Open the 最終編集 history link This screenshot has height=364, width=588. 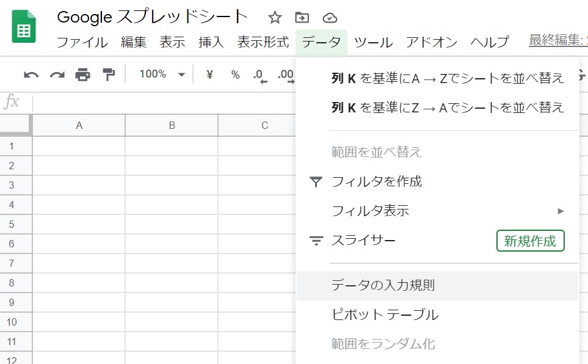558,40
